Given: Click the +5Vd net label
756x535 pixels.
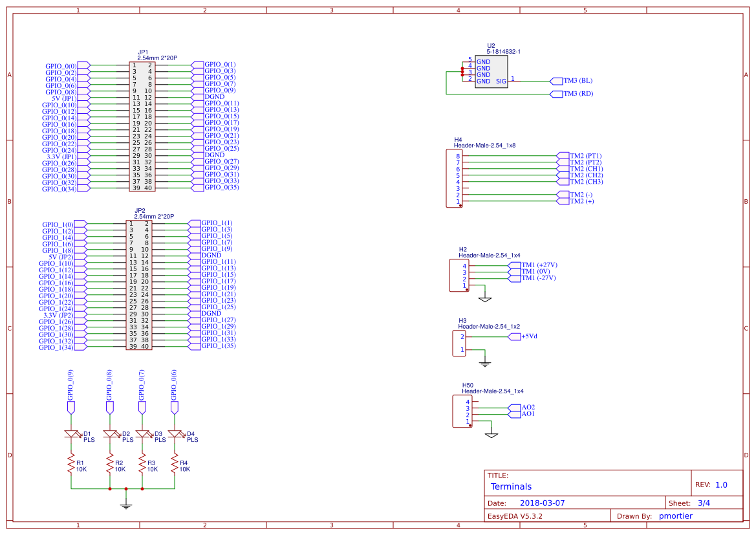Looking at the screenshot, I should pyautogui.click(x=530, y=336).
